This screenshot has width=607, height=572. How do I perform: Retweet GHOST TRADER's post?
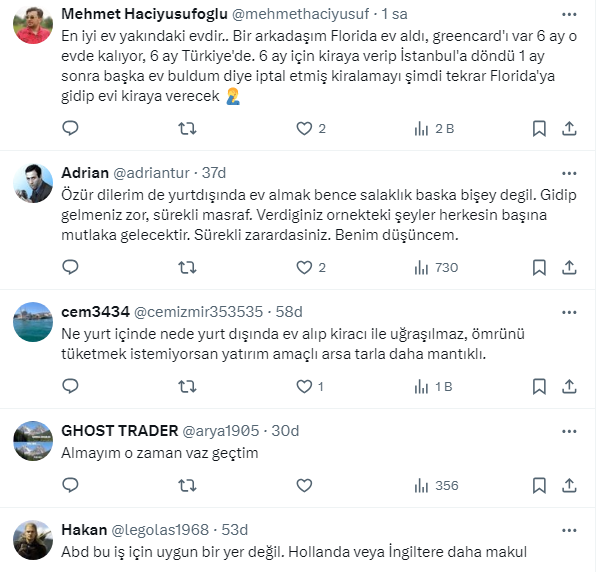tap(187, 485)
